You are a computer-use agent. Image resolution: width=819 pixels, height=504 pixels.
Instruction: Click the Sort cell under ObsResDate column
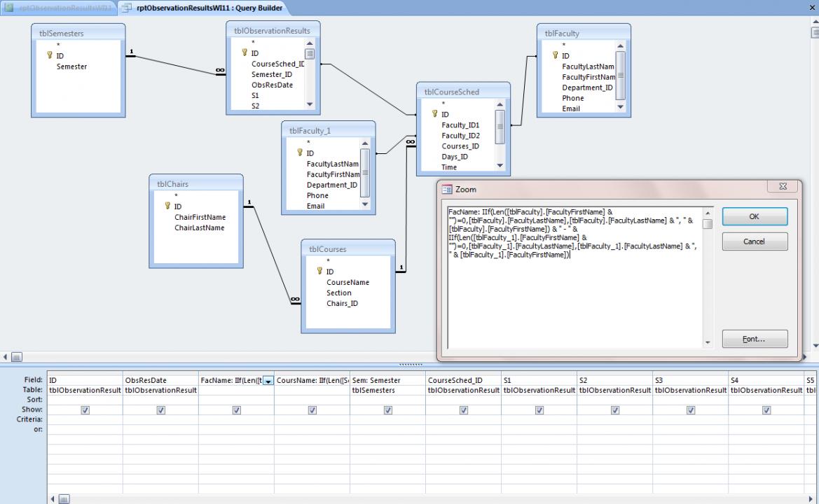click(x=160, y=400)
